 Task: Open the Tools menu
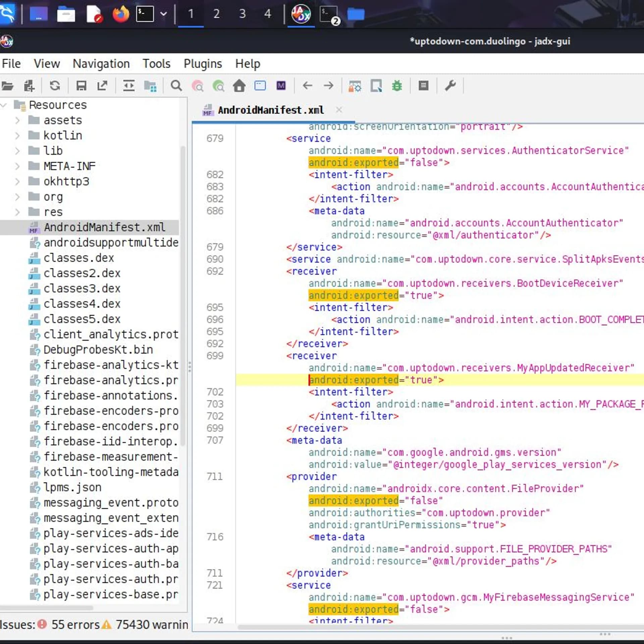click(156, 63)
